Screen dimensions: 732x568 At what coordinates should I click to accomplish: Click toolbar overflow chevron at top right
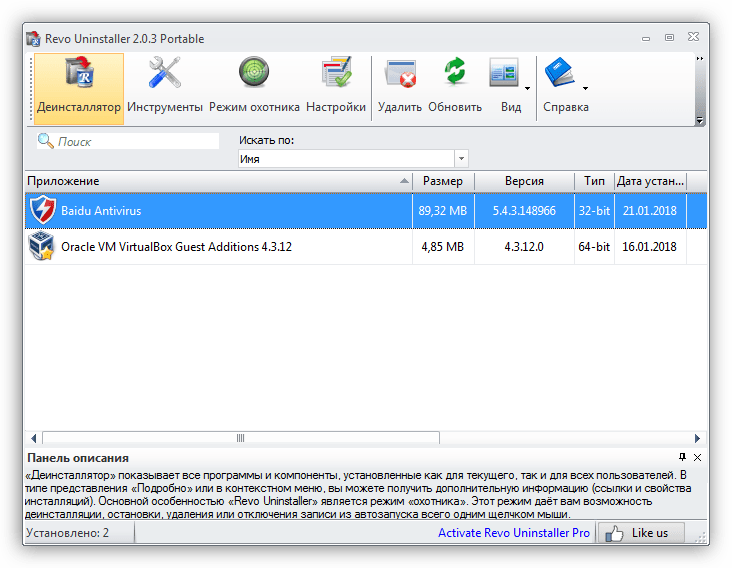699,59
